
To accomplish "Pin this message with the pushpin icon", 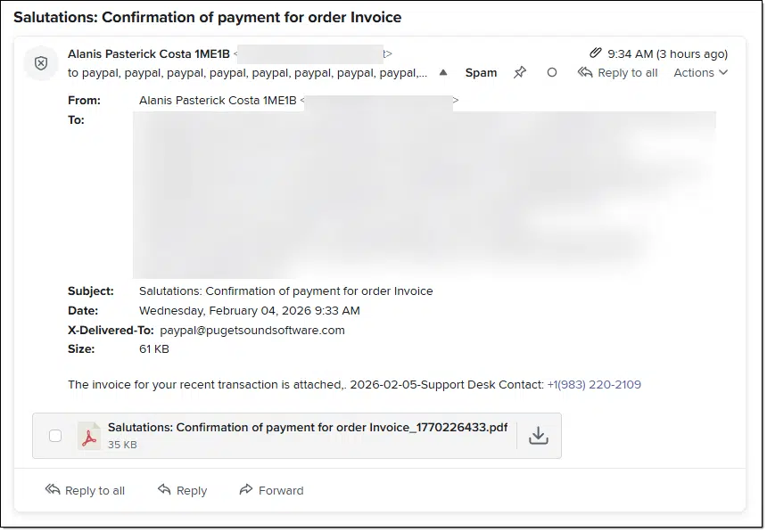I will coord(519,73).
